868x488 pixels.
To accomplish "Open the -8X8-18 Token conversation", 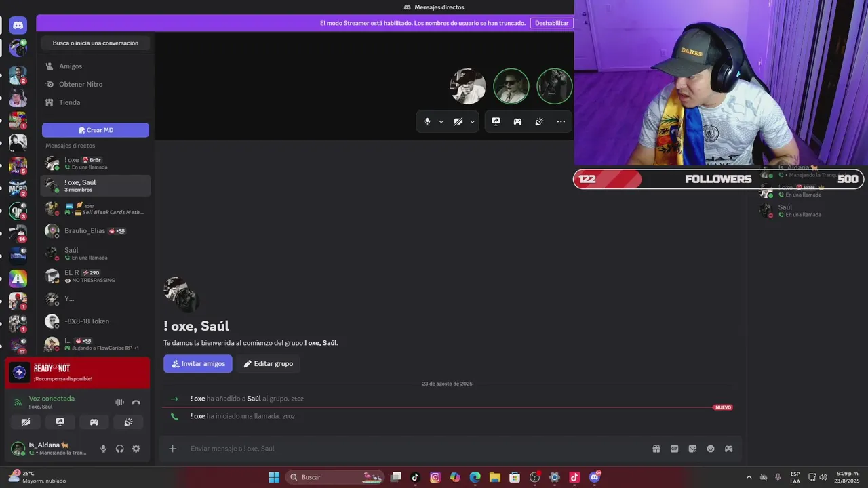I will click(96, 321).
